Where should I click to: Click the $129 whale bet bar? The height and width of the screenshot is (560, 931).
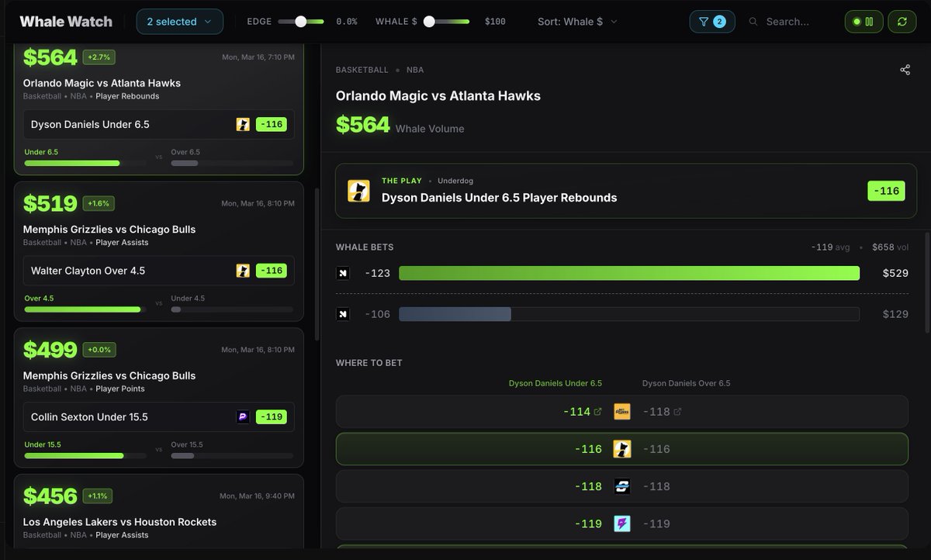click(x=629, y=314)
